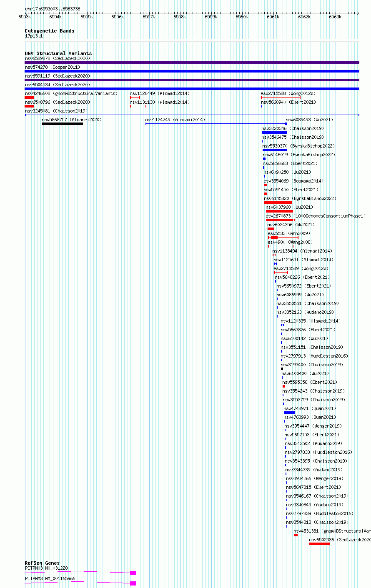Click the Cytogenetic Bands track title
Viewport: 371px width, 588px height.
point(50,31)
